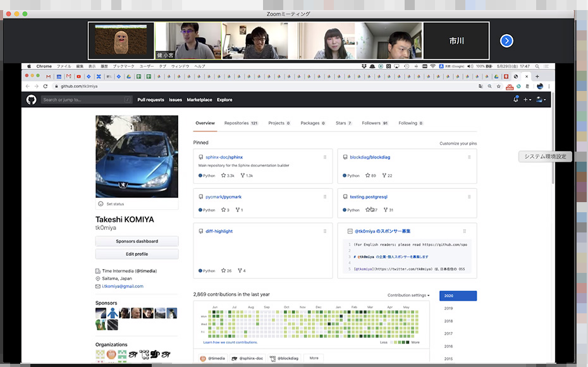
Task: Click the drag handle on pycmark/pycmark card
Action: tap(325, 197)
